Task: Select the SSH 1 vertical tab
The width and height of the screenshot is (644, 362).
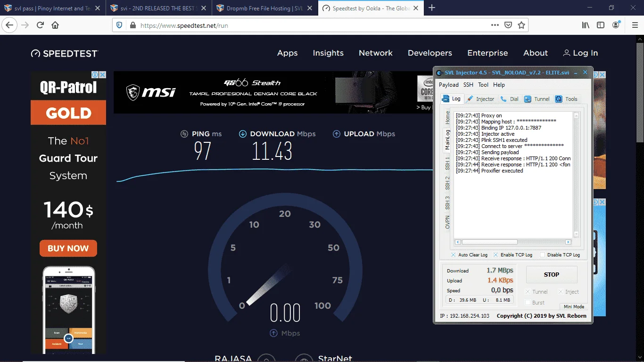Action: (447, 164)
